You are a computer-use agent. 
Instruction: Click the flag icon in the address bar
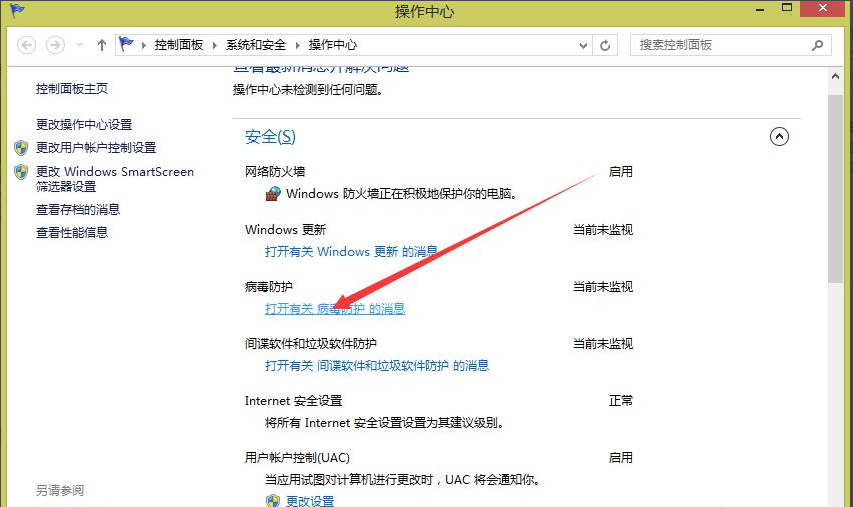coord(127,44)
